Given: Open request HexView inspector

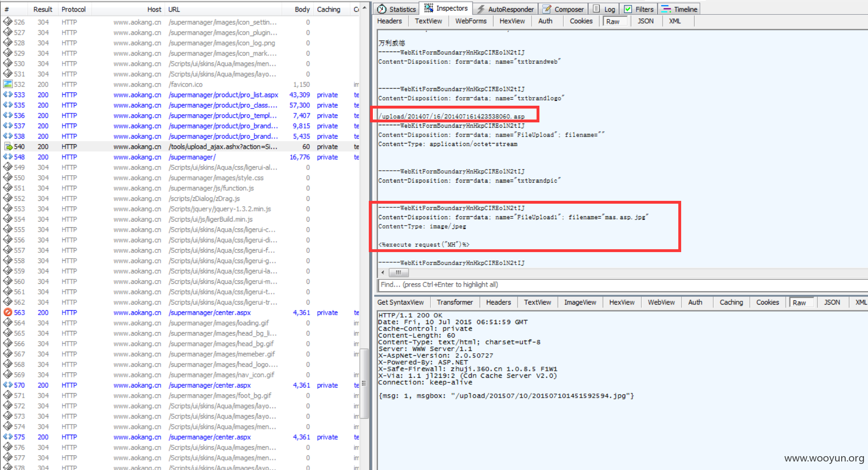Looking at the screenshot, I should 512,21.
